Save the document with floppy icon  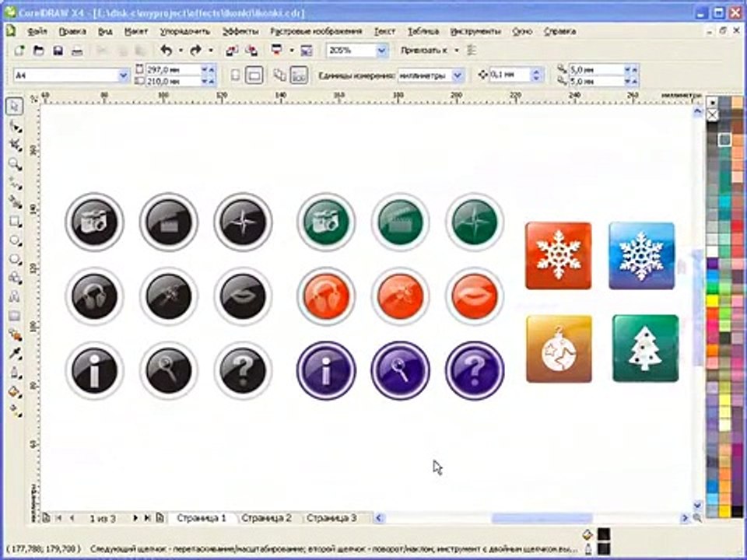[58, 51]
